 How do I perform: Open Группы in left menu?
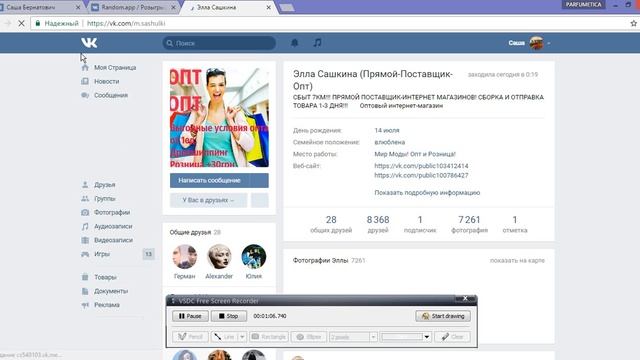coord(104,199)
